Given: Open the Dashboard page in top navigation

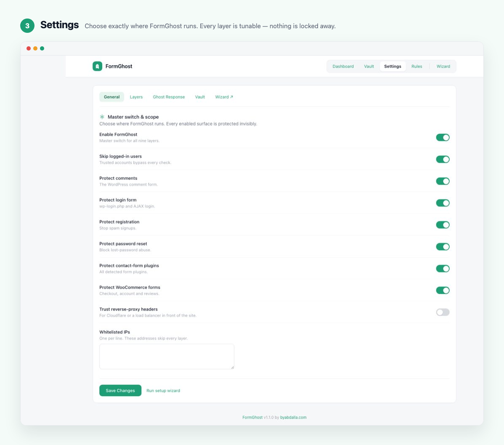Looking at the screenshot, I should click(343, 66).
